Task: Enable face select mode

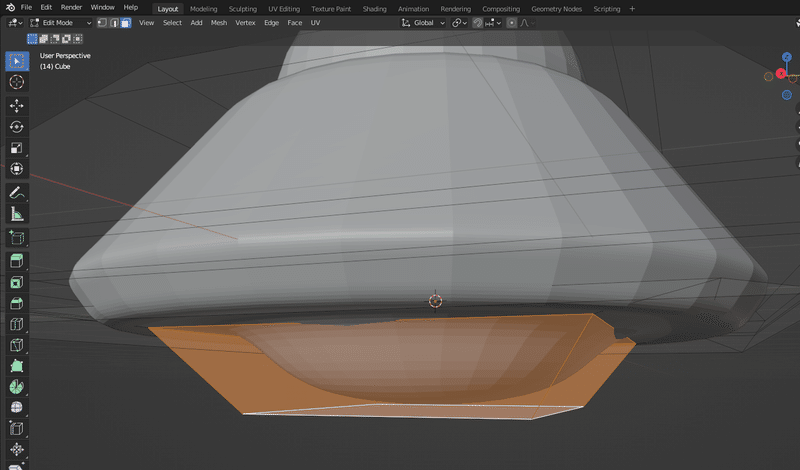Action: pos(126,22)
